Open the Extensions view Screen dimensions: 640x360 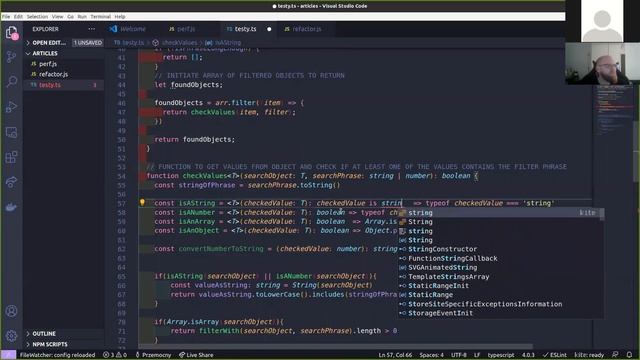[x=11, y=157]
